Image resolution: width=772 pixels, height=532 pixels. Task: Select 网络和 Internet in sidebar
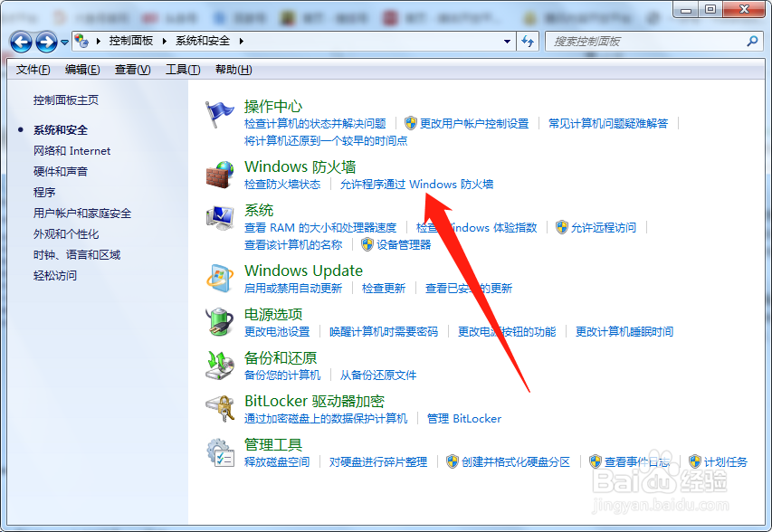coord(71,150)
